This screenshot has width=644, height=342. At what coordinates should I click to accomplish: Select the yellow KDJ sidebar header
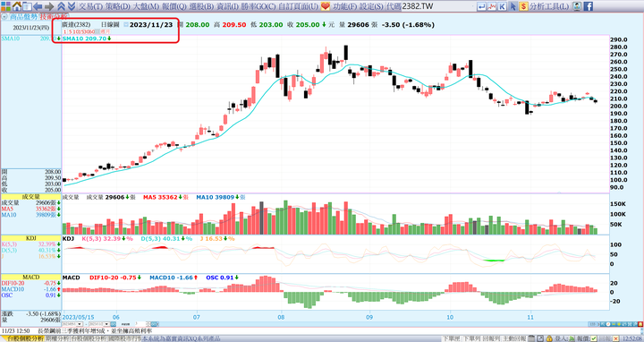pyautogui.click(x=31, y=238)
